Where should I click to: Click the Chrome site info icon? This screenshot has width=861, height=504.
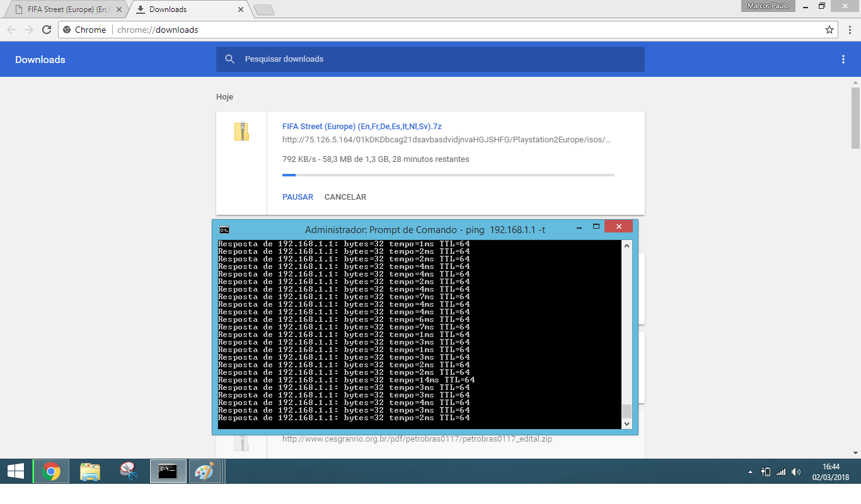(x=67, y=30)
